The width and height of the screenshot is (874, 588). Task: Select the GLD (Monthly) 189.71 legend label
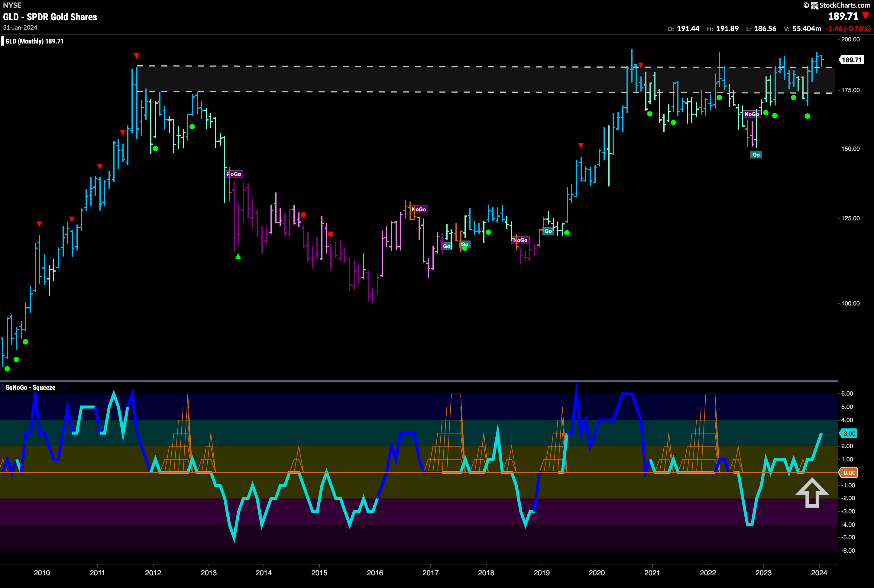click(34, 41)
